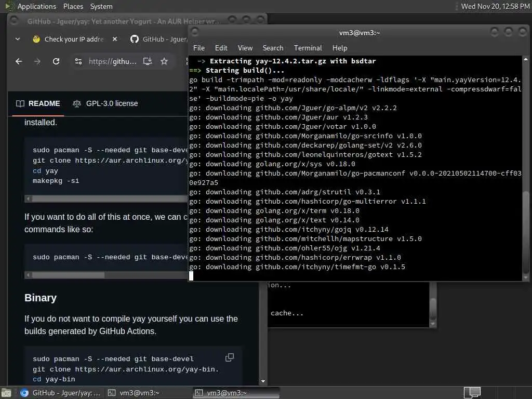Go forward in the browser
The image size is (532, 399).
[37, 61]
